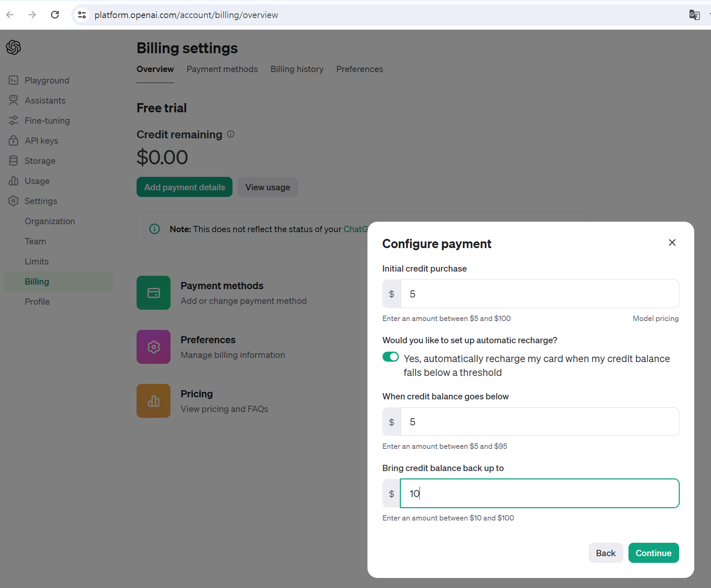Click the Free trial heading

162,108
